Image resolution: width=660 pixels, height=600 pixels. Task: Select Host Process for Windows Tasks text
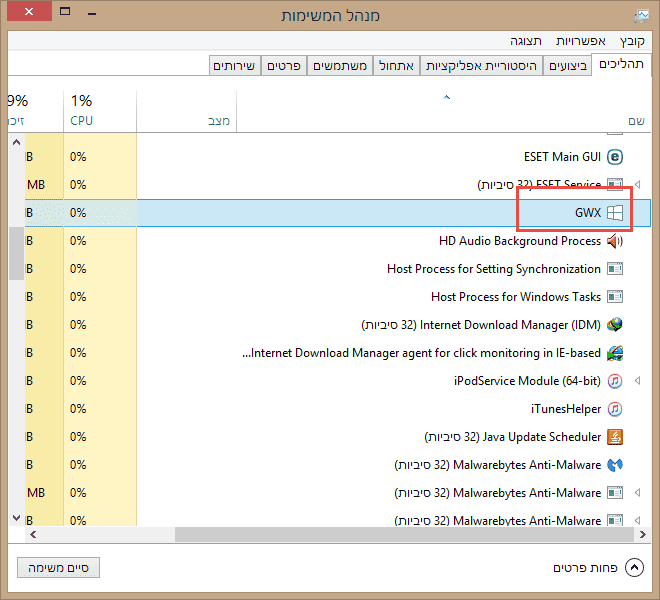click(516, 297)
